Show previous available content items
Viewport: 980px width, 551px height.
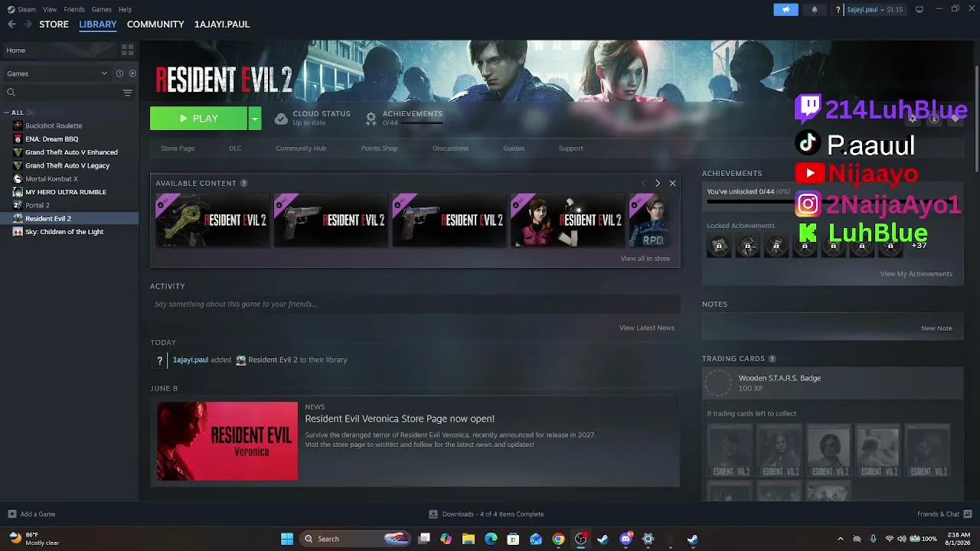643,184
